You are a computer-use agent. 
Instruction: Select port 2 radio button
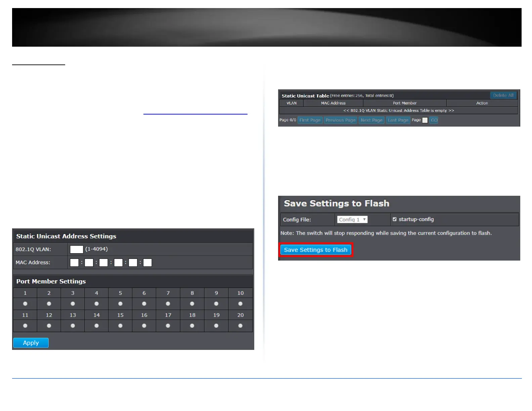pos(49,304)
